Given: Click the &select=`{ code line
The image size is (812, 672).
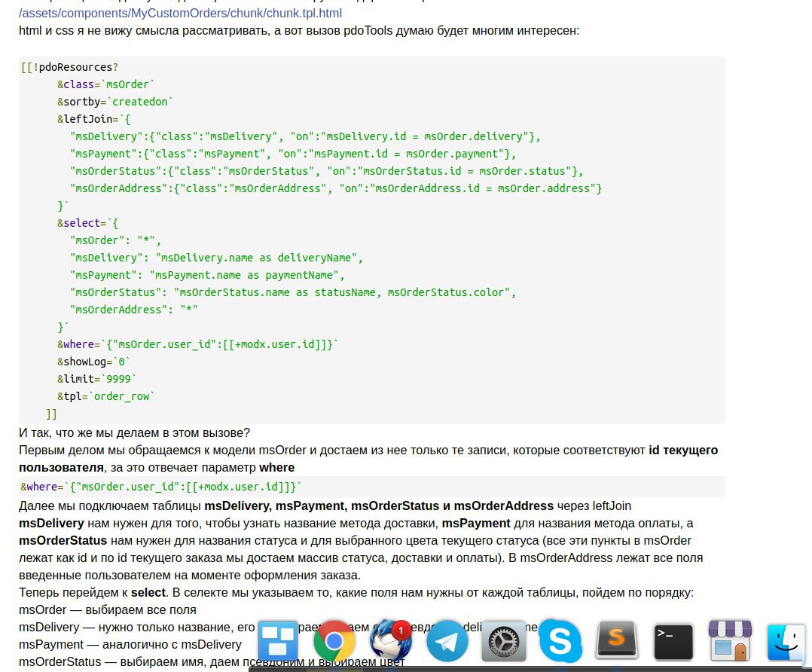Looking at the screenshot, I should (x=87, y=223).
